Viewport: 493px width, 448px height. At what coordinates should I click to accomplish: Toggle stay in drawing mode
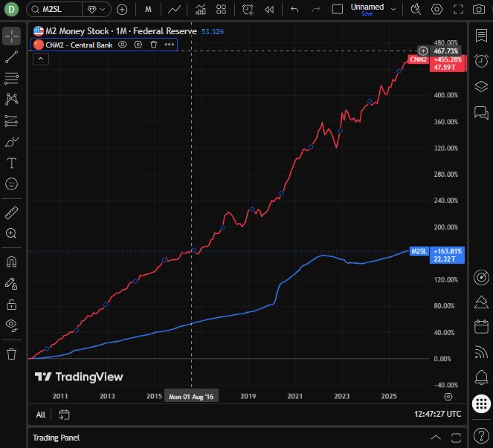pyautogui.click(x=11, y=283)
